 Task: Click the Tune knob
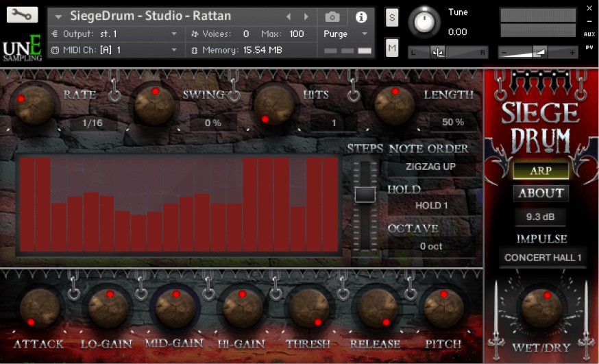pos(424,22)
